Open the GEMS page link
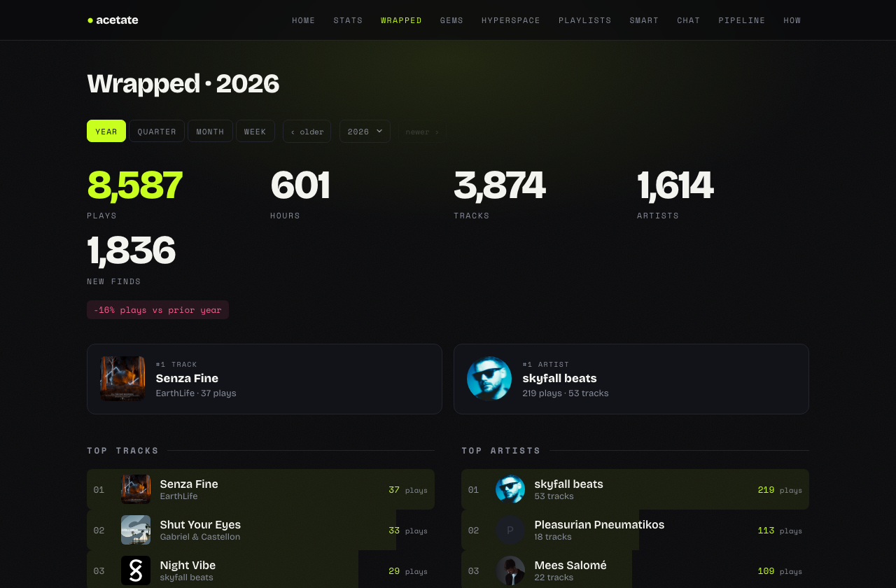Image resolution: width=896 pixels, height=588 pixels. click(x=451, y=20)
